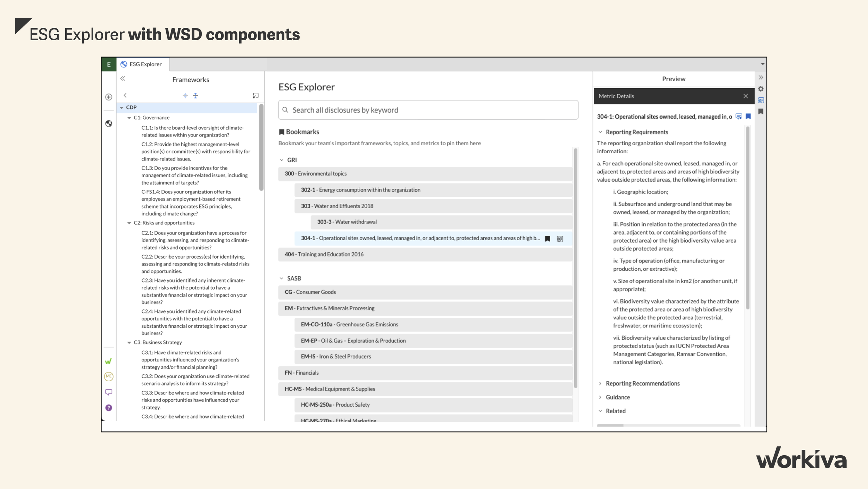Screen dimensions: 868x489
Task: Click bookmark icon in right rail
Action: [761, 112]
